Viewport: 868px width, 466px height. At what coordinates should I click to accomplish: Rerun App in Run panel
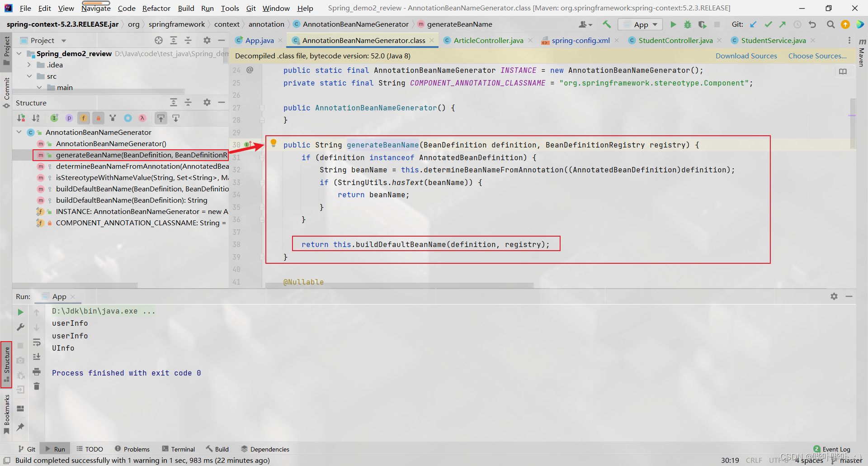[x=20, y=312]
